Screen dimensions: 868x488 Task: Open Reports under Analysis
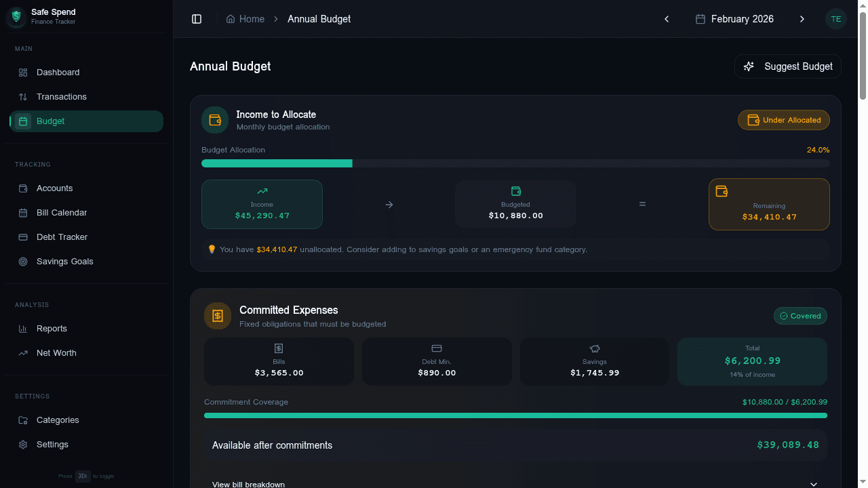(52, 328)
